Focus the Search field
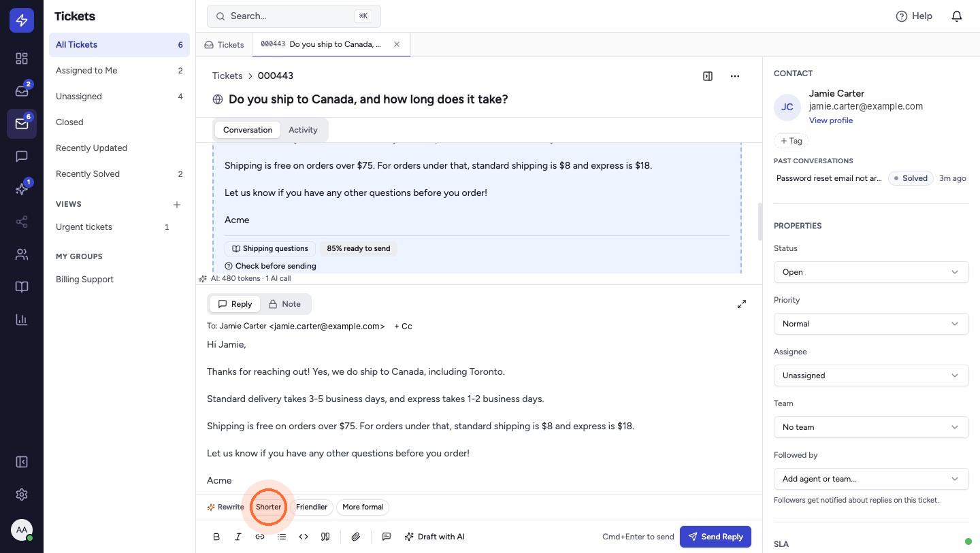 pyautogui.click(x=294, y=16)
